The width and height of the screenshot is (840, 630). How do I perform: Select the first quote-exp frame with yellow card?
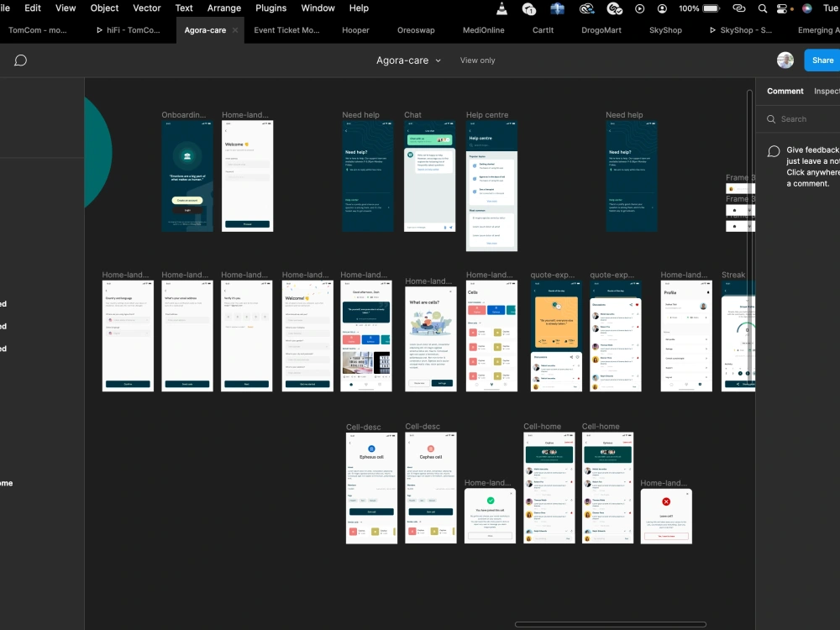[x=556, y=336]
